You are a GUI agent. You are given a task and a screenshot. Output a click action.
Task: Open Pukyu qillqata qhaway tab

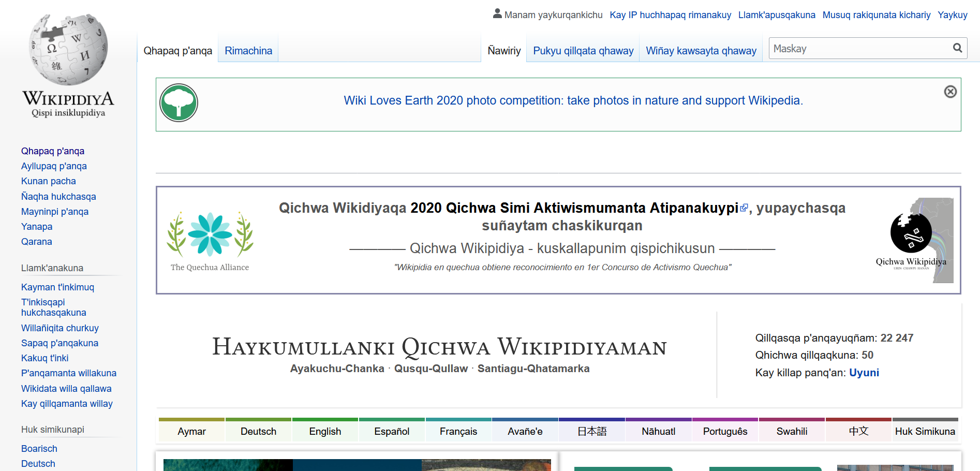(583, 51)
